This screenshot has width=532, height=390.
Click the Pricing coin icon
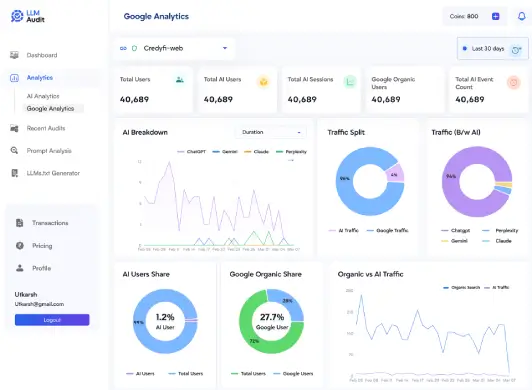(20, 245)
